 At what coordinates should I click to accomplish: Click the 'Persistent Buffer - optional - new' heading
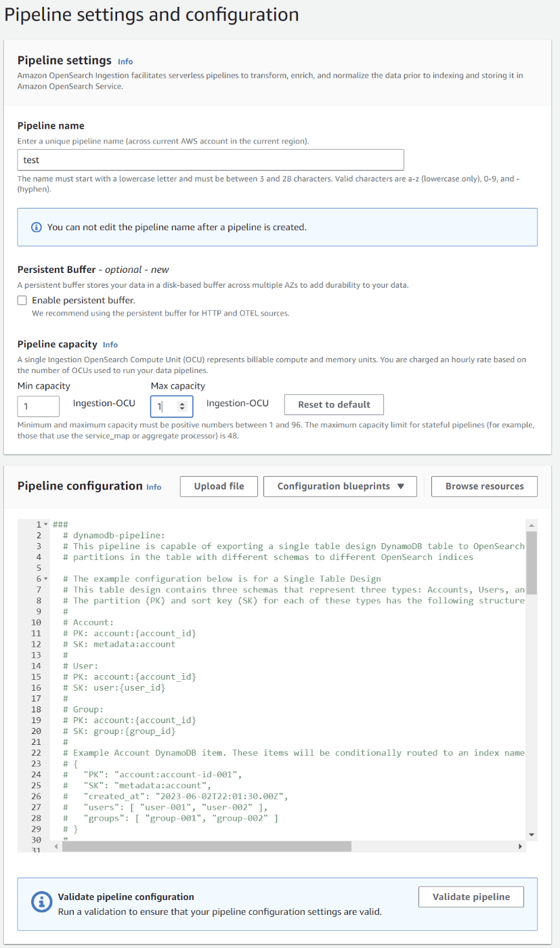93,270
